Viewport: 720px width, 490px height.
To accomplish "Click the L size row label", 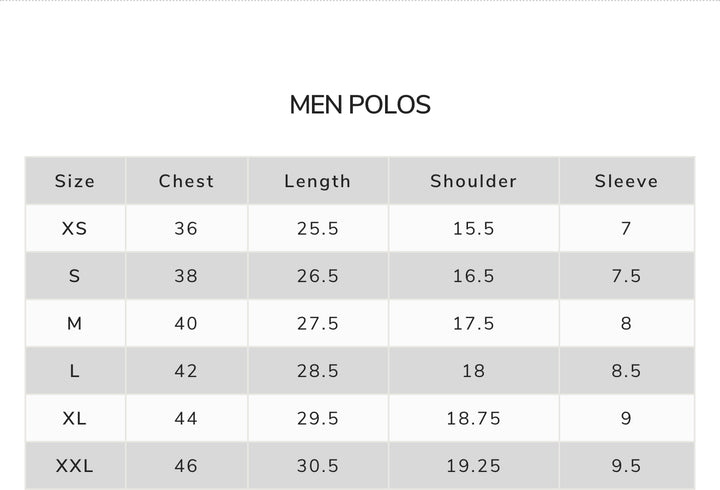I will click(75, 371).
